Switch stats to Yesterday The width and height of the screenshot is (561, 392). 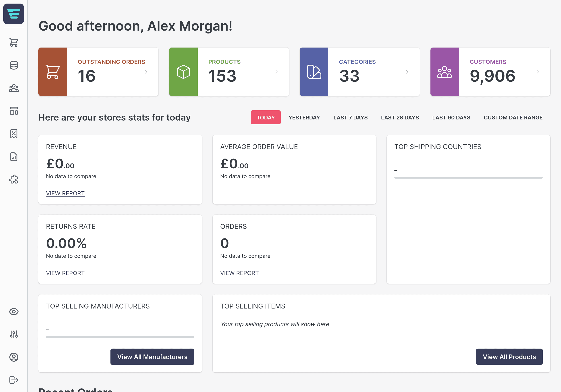point(304,117)
